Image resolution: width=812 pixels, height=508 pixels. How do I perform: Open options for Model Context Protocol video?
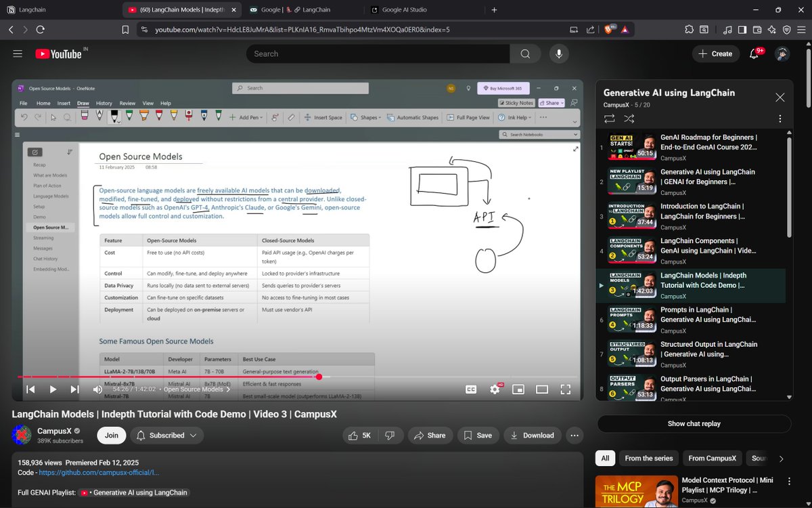tap(788, 482)
